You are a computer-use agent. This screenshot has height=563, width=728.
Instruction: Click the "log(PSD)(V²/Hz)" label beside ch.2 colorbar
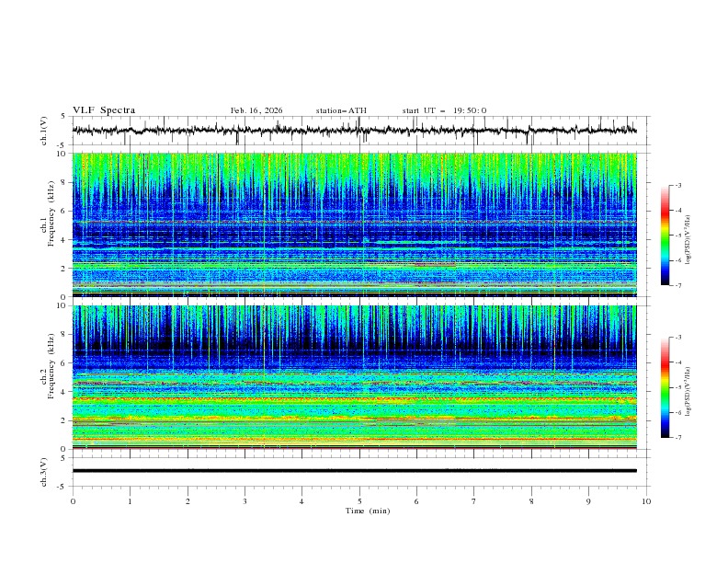688,392
